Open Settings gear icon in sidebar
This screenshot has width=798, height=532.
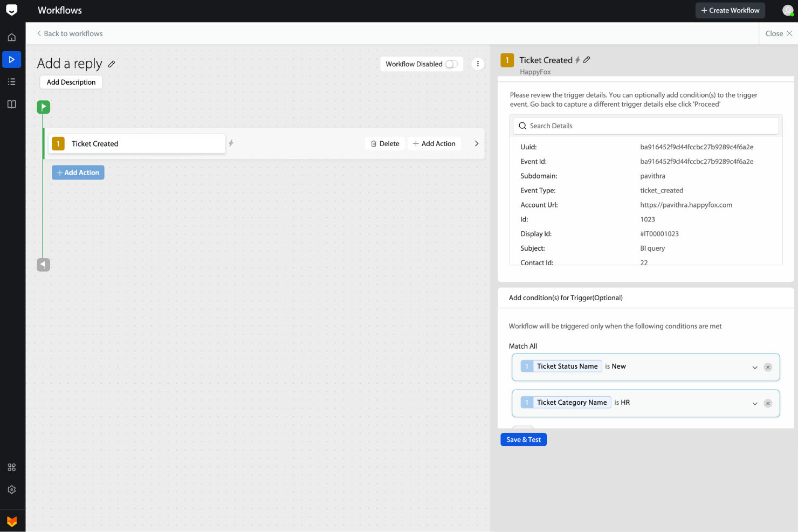pyautogui.click(x=12, y=489)
